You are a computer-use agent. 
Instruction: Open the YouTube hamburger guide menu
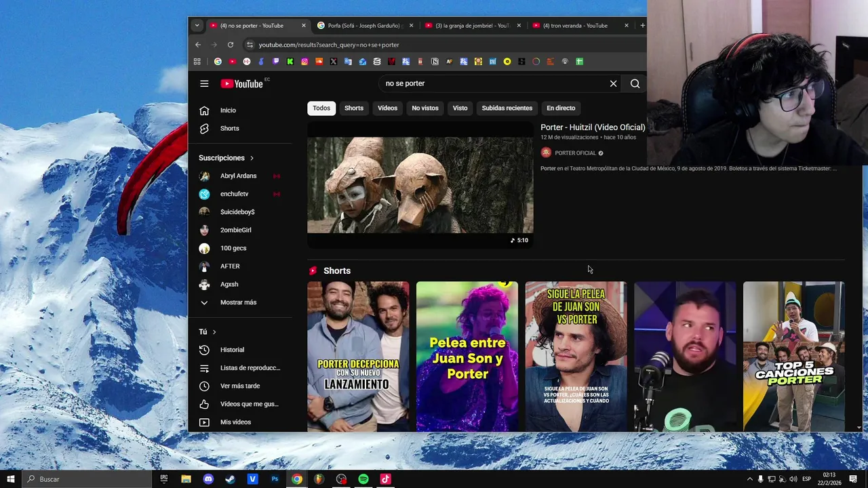[x=204, y=83]
